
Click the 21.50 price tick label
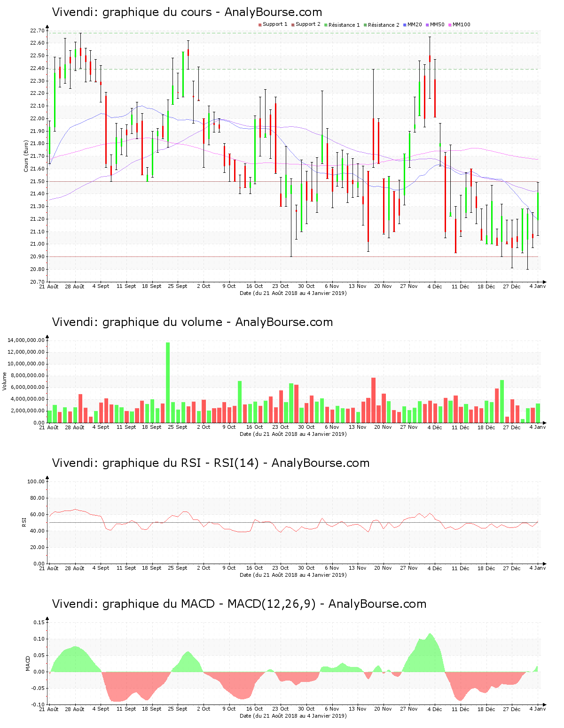pos(37,181)
